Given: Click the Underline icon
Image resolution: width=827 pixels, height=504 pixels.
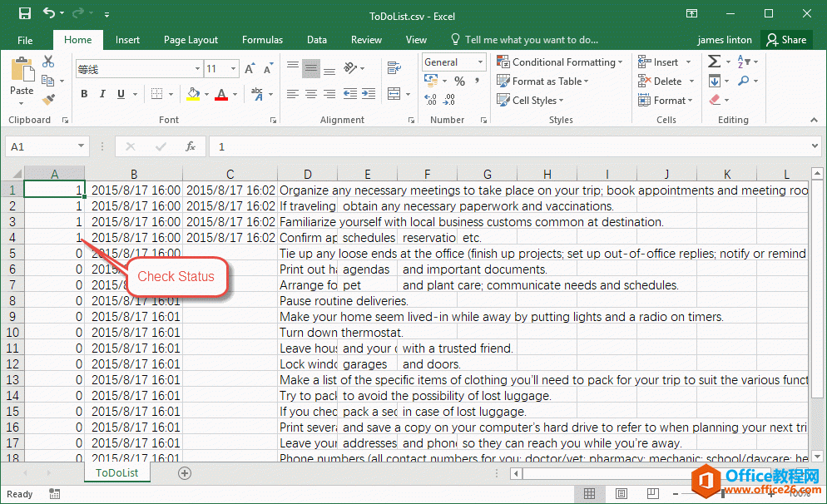Looking at the screenshot, I should point(118,94).
